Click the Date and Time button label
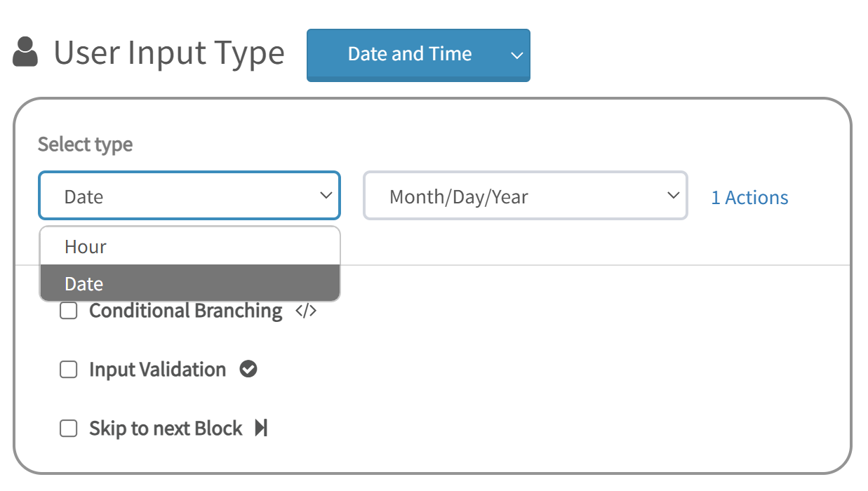The height and width of the screenshot is (491, 868). 410,54
